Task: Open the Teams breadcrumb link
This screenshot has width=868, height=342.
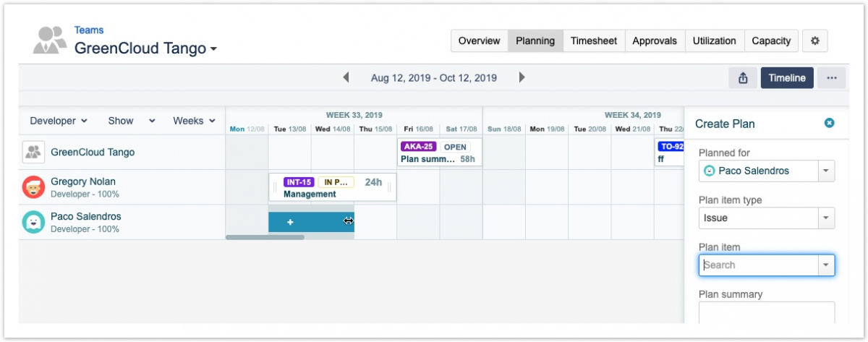Action: click(89, 30)
